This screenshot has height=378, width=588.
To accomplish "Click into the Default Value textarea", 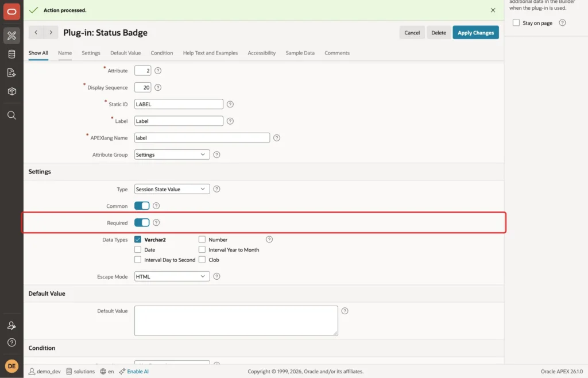I will pos(236,321).
